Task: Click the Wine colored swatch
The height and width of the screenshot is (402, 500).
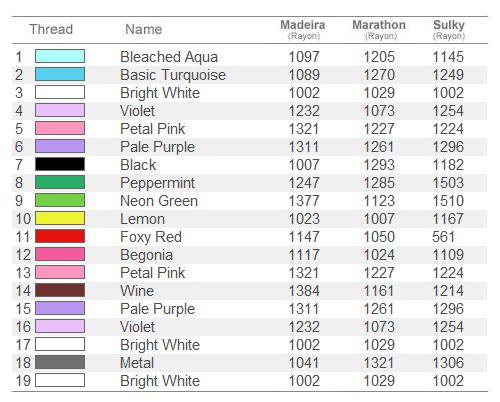Action: pyautogui.click(x=60, y=290)
